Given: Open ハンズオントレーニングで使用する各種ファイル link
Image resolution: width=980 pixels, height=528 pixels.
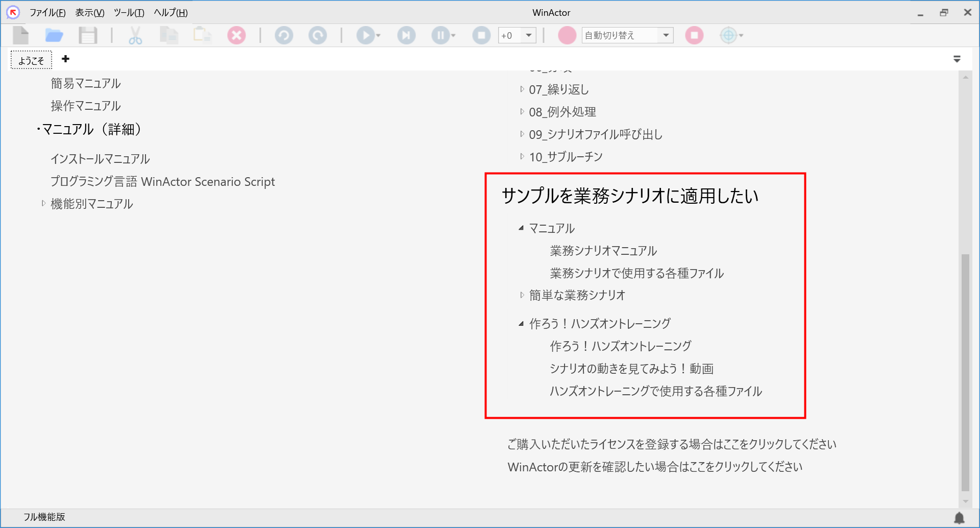Looking at the screenshot, I should pos(655,391).
